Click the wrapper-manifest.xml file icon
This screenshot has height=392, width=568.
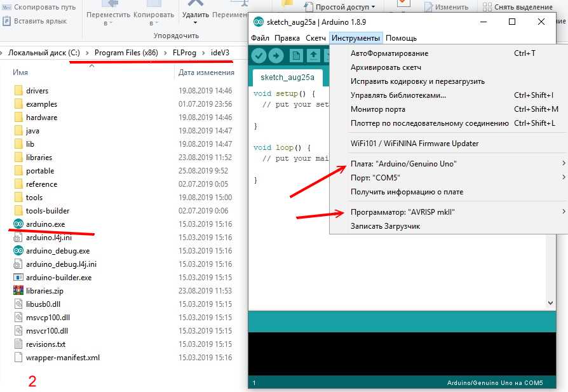[18, 358]
